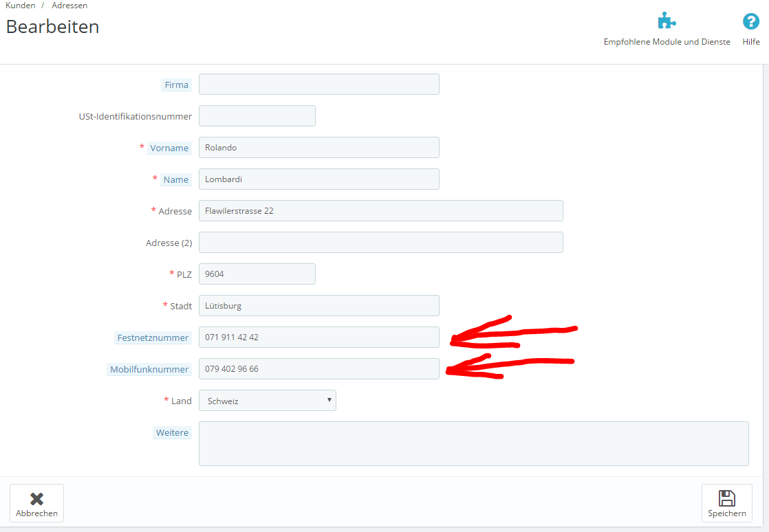
Task: Go to Kunden in the breadcrumb
Action: [21, 5]
